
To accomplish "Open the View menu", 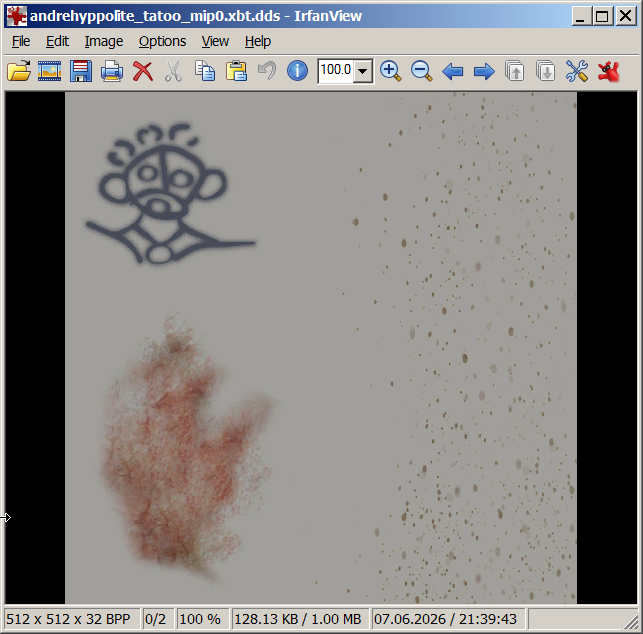I will click(215, 41).
